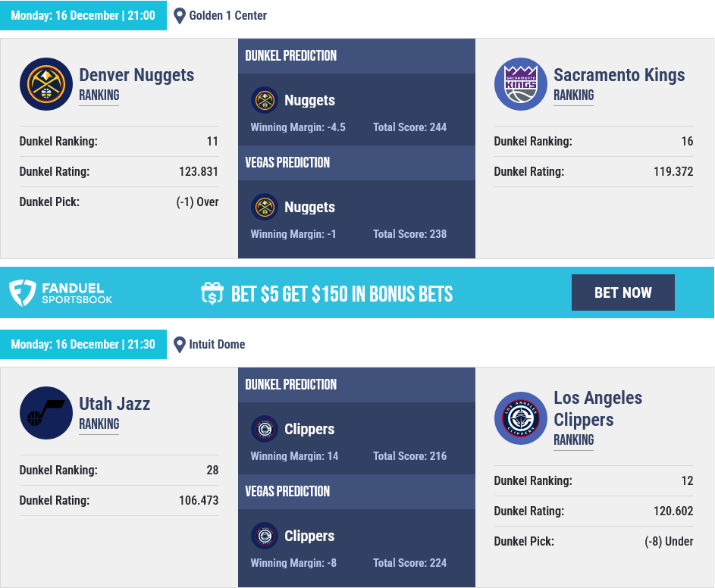Open the Sacramento Kings RANKING link

(574, 95)
